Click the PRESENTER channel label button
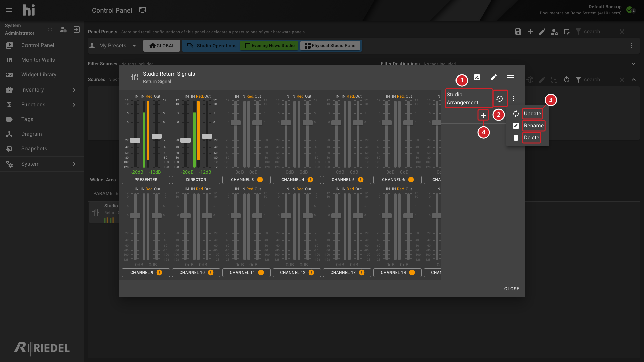Screen dimensions: 644x362 (146, 180)
